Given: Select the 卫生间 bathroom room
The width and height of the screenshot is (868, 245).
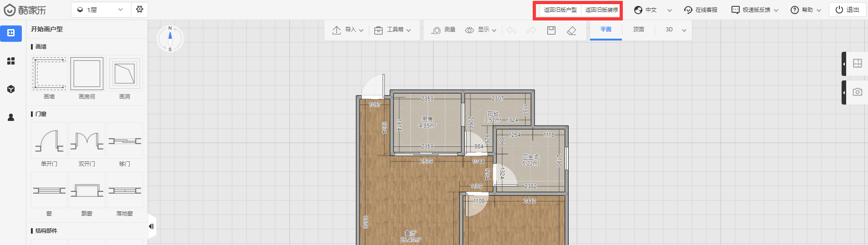Looking at the screenshot, I should pos(530,160).
